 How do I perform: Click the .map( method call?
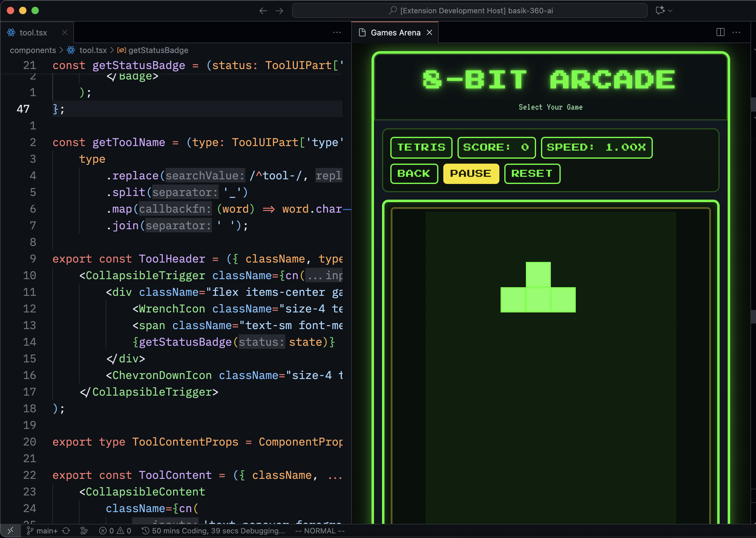[122, 209]
